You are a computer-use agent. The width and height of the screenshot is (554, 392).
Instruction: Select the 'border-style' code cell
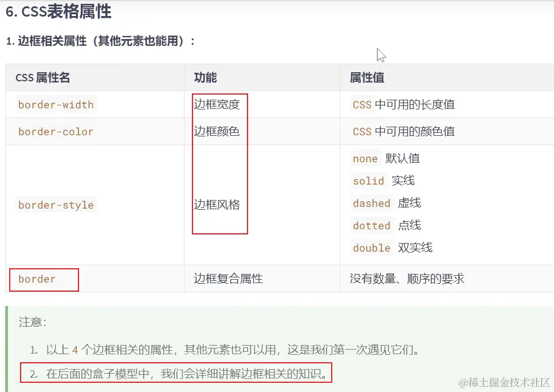click(56, 205)
